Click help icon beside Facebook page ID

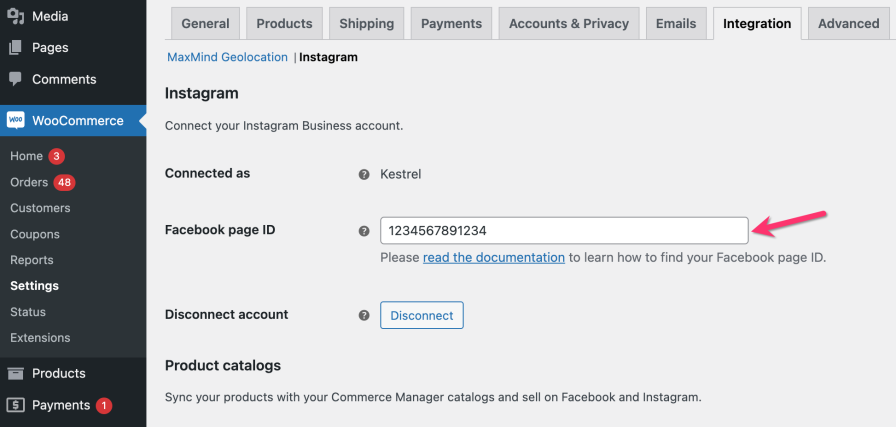[x=364, y=231]
